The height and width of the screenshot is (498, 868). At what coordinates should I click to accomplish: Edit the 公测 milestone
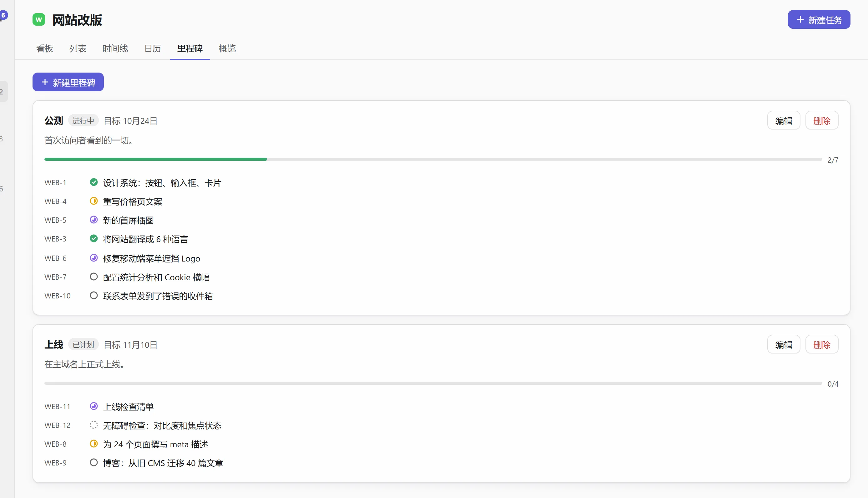(x=784, y=120)
